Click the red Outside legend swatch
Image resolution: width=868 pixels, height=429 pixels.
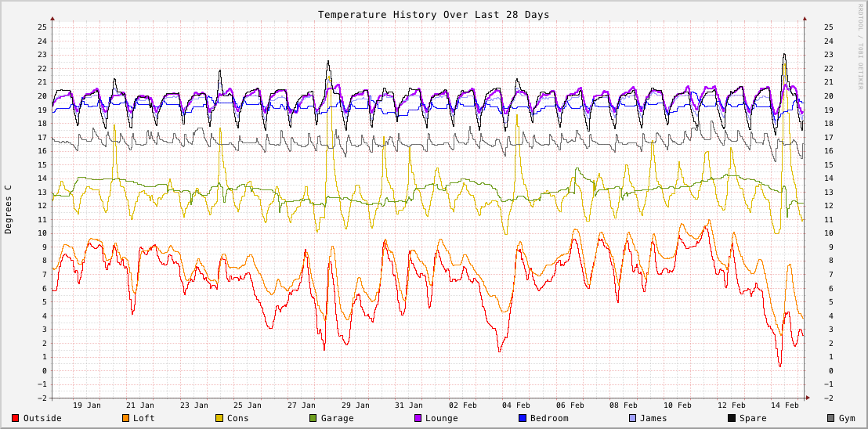pyautogui.click(x=16, y=418)
